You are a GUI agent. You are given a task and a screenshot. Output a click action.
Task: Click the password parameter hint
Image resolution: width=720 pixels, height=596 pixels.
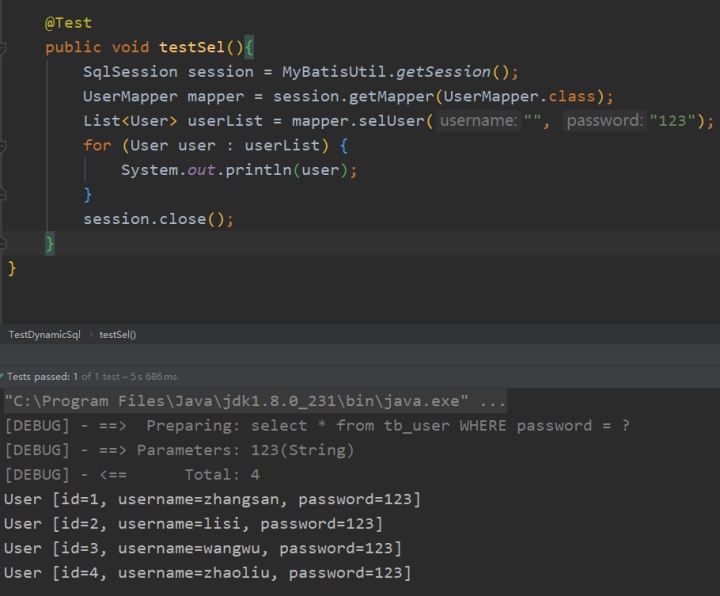[604, 121]
